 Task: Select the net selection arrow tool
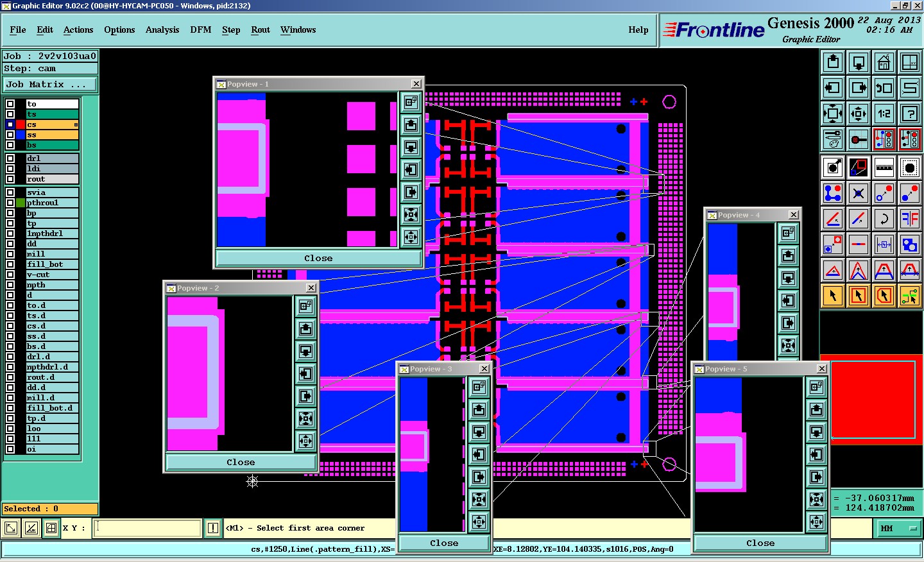(x=910, y=296)
